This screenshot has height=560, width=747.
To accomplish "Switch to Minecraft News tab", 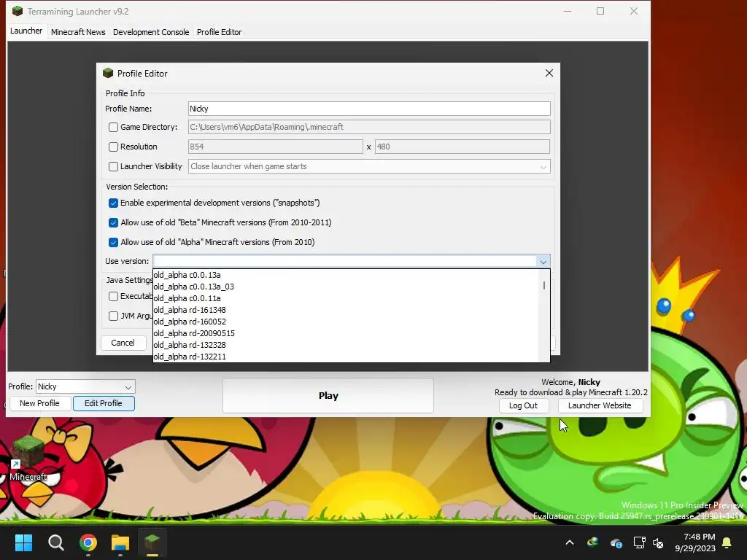I will (78, 32).
